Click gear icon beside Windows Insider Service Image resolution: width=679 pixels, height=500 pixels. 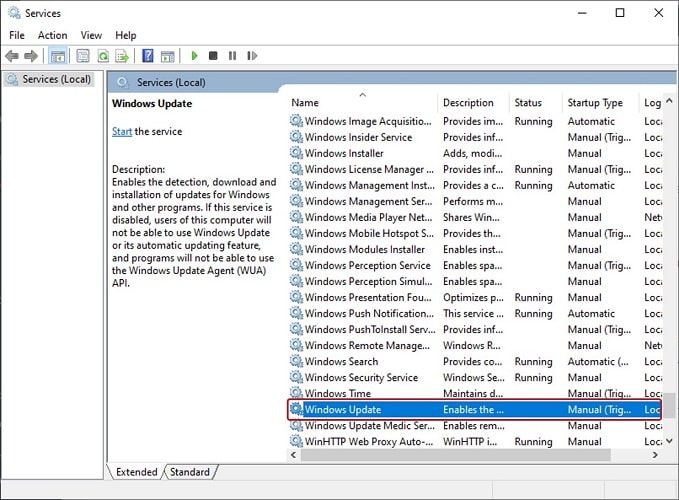(296, 137)
